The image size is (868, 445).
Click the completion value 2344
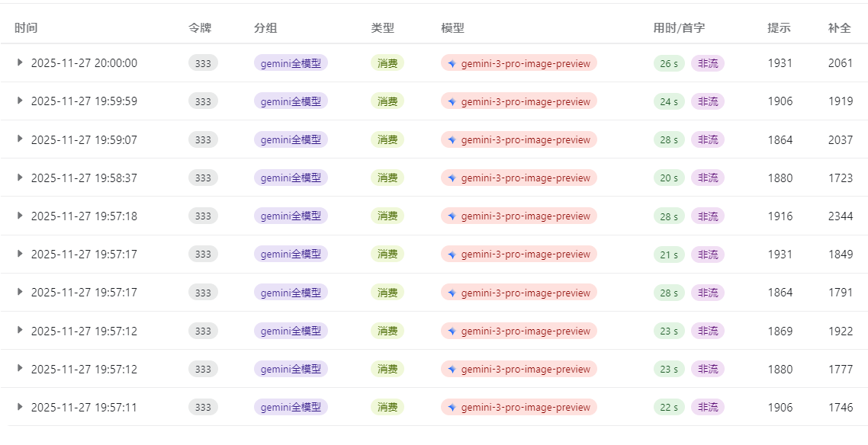click(x=841, y=216)
